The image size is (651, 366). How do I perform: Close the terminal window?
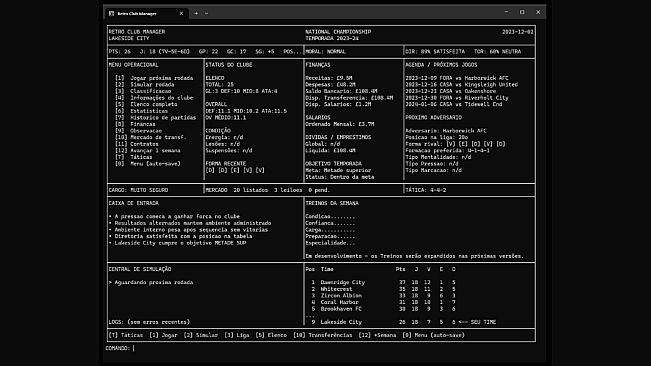[538, 12]
